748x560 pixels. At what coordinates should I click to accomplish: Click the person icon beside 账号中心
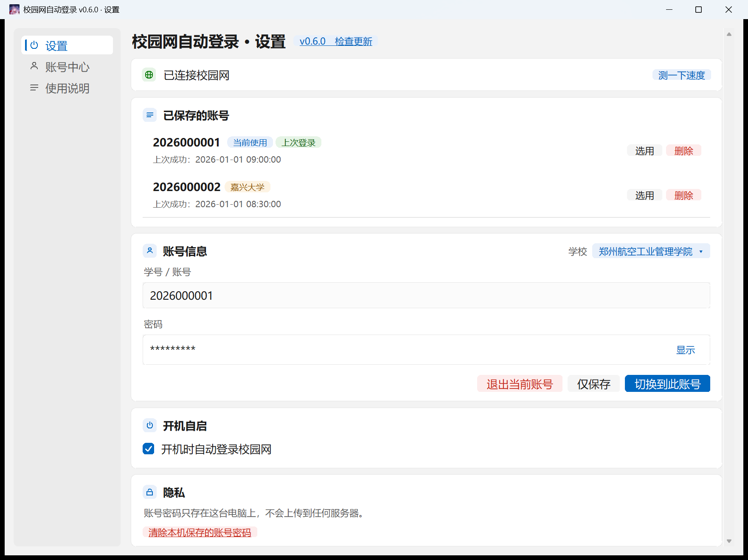pos(34,66)
